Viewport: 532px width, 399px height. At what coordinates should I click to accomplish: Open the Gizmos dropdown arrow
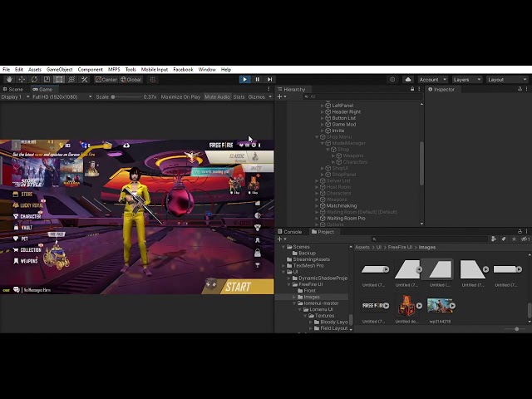pos(270,96)
